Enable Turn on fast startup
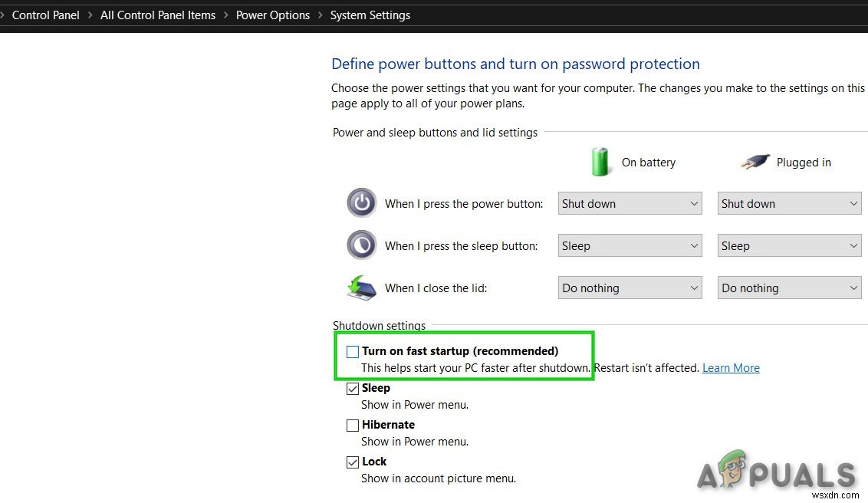The height and width of the screenshot is (503, 868). [x=353, y=351]
